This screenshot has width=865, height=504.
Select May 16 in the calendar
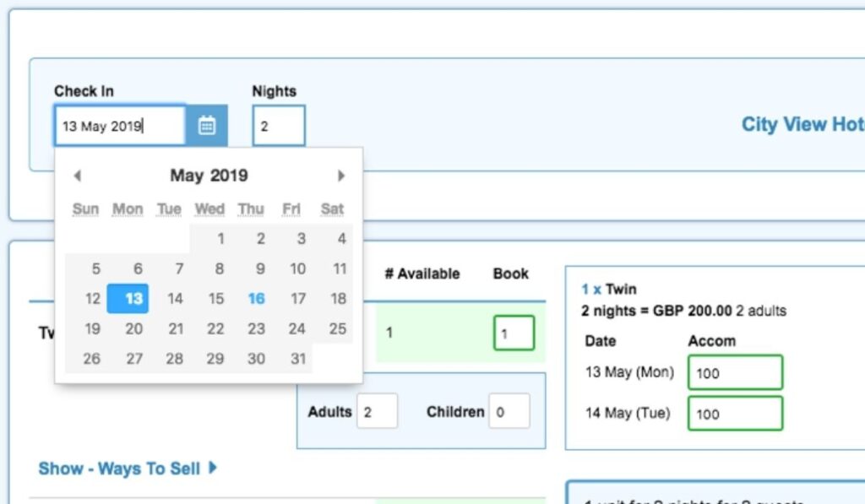(256, 299)
